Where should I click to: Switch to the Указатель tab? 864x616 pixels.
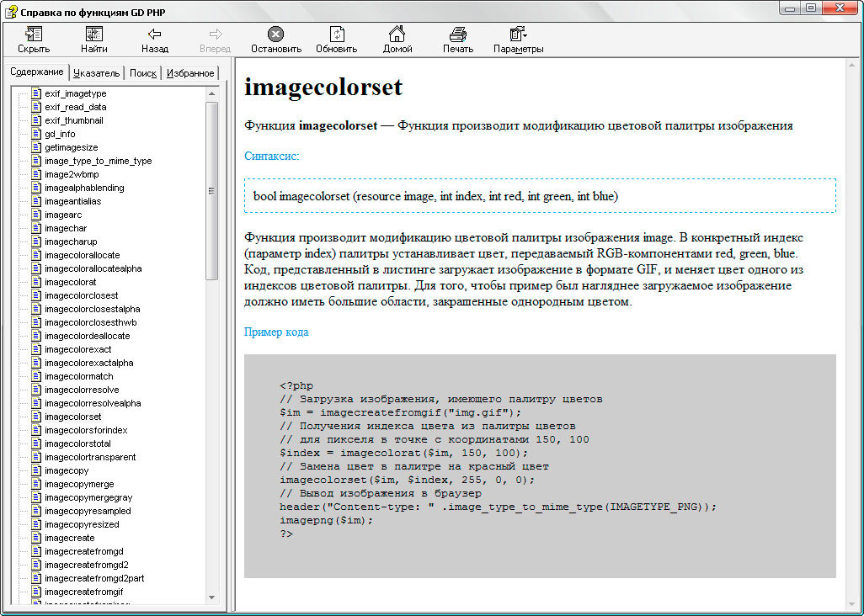tap(97, 73)
